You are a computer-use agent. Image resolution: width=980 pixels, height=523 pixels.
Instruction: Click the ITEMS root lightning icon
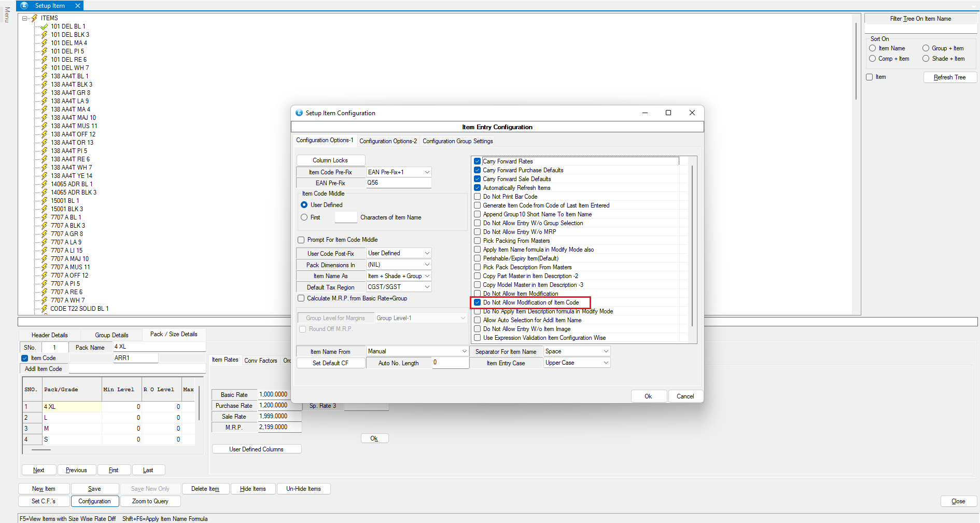[x=35, y=18]
